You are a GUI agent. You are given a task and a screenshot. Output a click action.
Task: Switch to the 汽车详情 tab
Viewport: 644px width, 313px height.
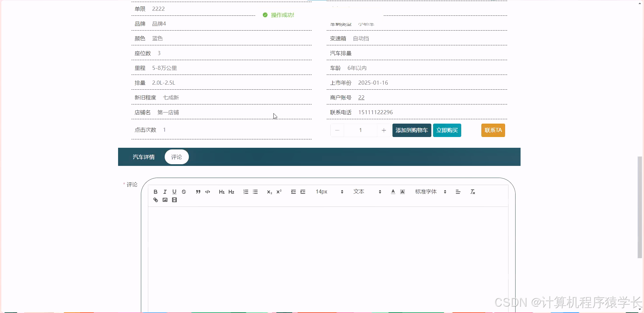click(144, 156)
